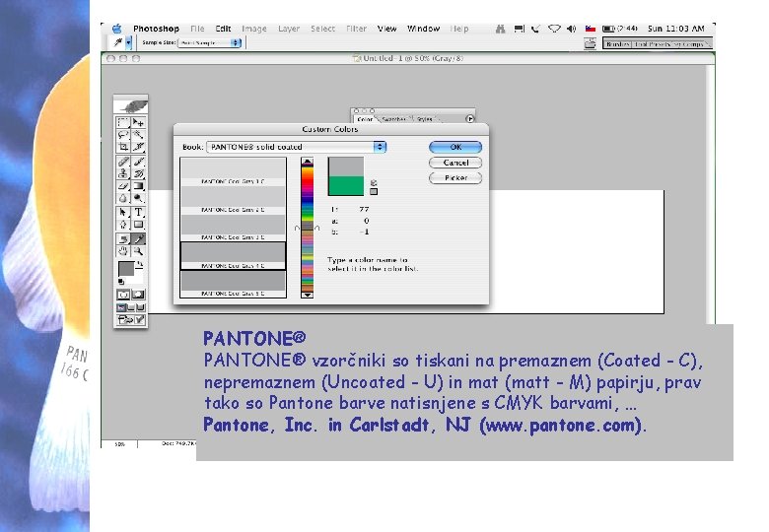Switch to the Swatches palette tab

pos(393,119)
